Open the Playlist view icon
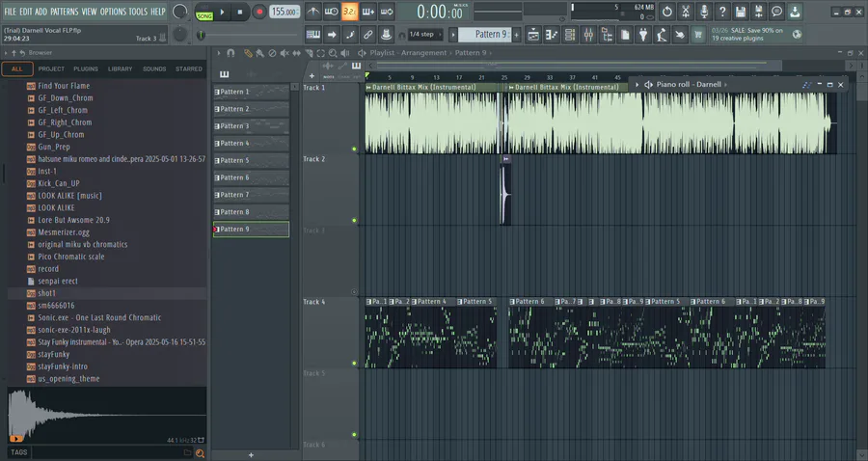 pyautogui.click(x=533, y=35)
